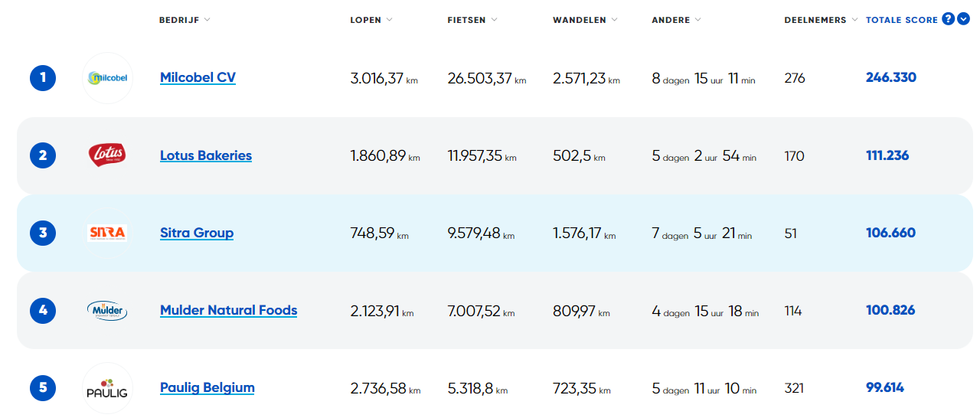Click the Wandelen column header label

pos(580,20)
